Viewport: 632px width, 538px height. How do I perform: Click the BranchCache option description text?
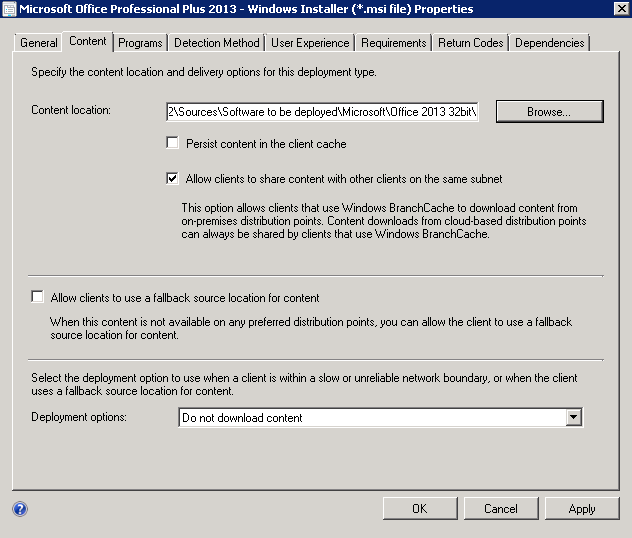[384, 221]
